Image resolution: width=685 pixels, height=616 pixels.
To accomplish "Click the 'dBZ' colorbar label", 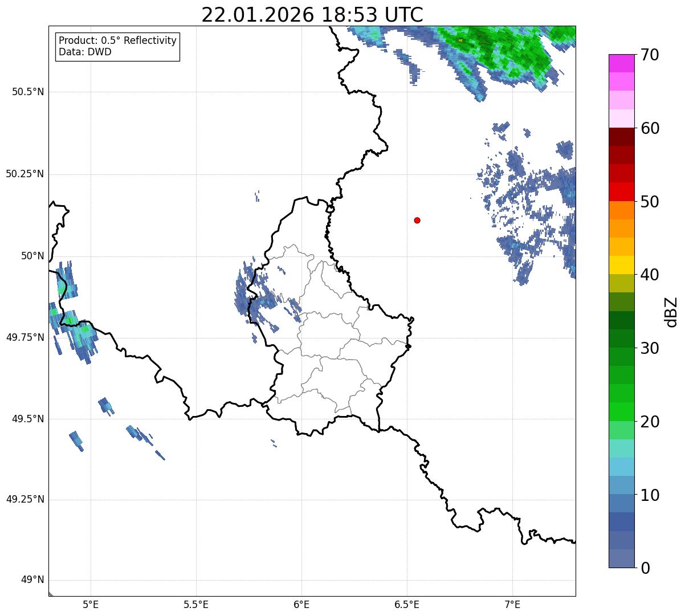I will coord(671,311).
